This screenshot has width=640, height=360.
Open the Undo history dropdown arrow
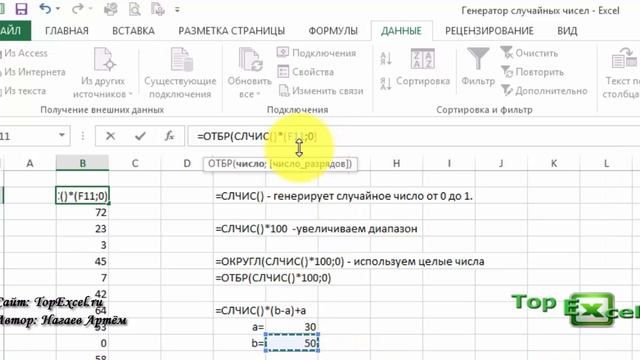[58, 9]
